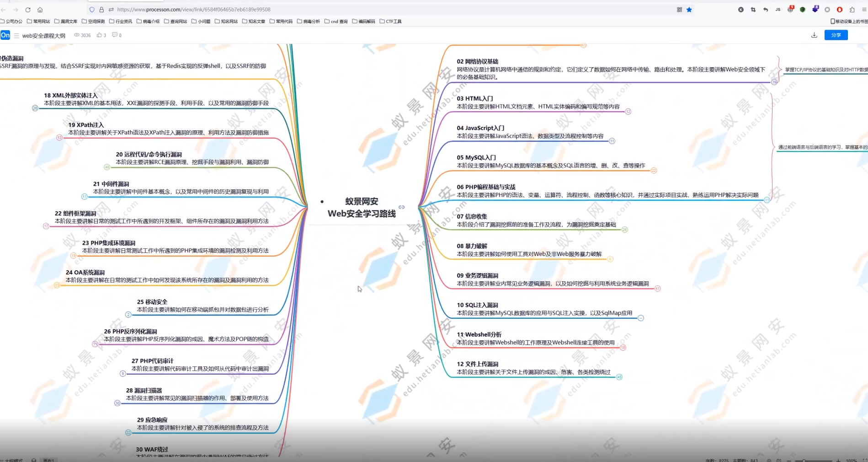Click the red flame extension icon
The image size is (868, 462).
[x=840, y=10]
